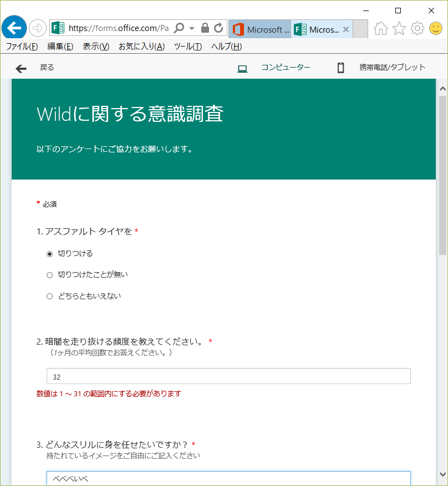448x486 pixels.
Task: Click the number field containing 32
Action: (x=228, y=376)
